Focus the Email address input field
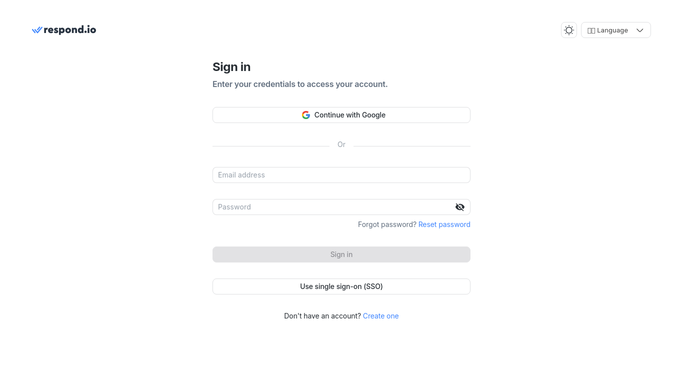This screenshot has height=384, width=683. coord(342,175)
